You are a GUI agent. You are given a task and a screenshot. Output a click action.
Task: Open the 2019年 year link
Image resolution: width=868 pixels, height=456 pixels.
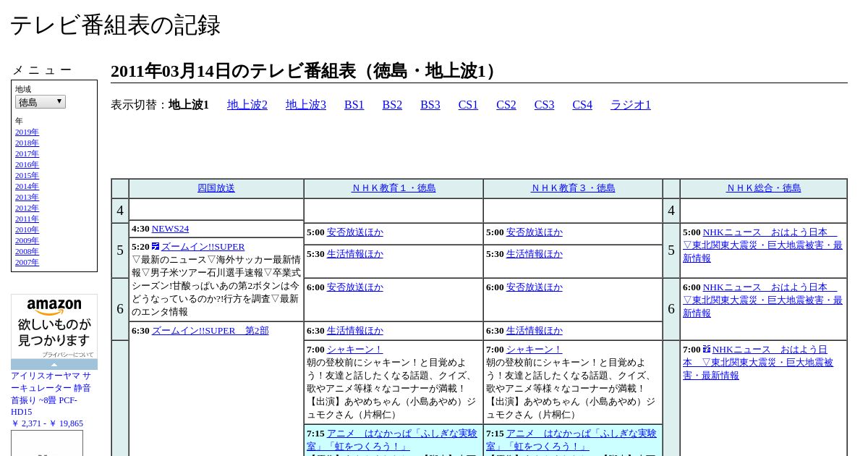27,132
